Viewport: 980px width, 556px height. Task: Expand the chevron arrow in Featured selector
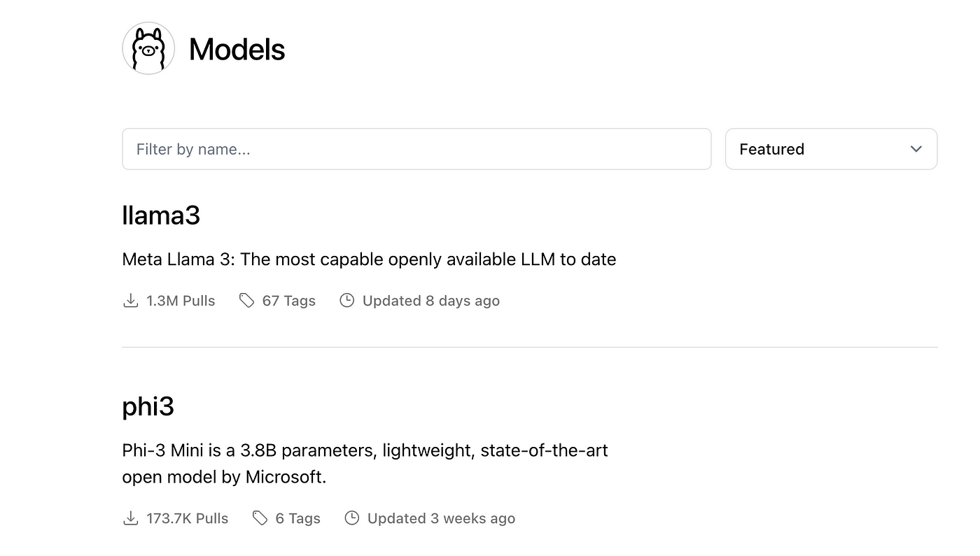click(x=916, y=149)
